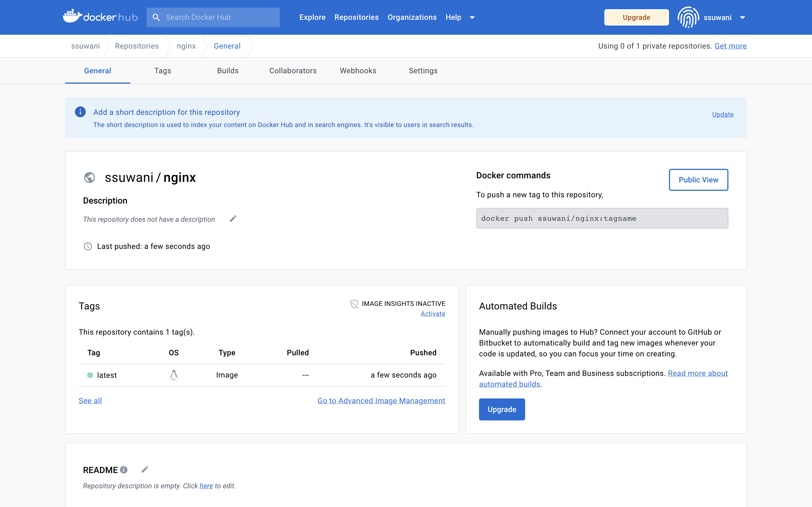Click the 'Last pushed: a few seconds ago' text

154,246
